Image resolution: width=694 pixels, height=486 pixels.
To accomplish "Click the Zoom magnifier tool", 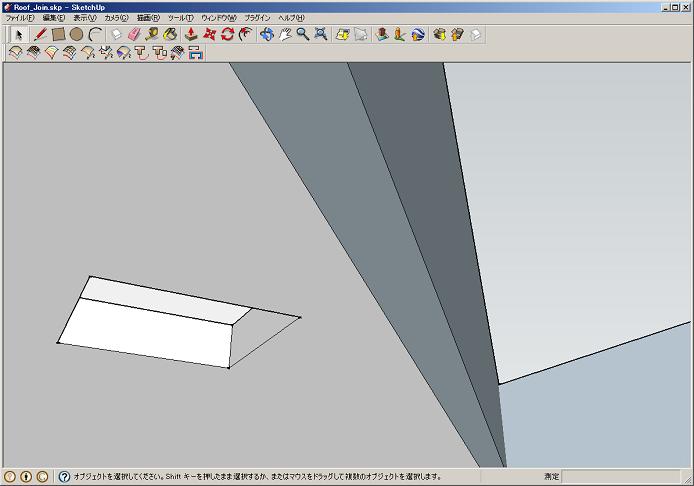I will pyautogui.click(x=302, y=34).
